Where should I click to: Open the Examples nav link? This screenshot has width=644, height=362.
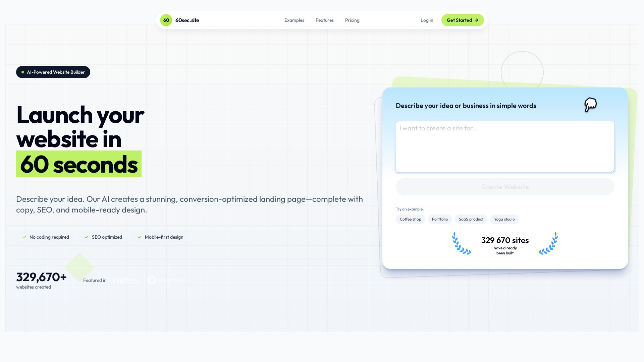click(x=294, y=20)
